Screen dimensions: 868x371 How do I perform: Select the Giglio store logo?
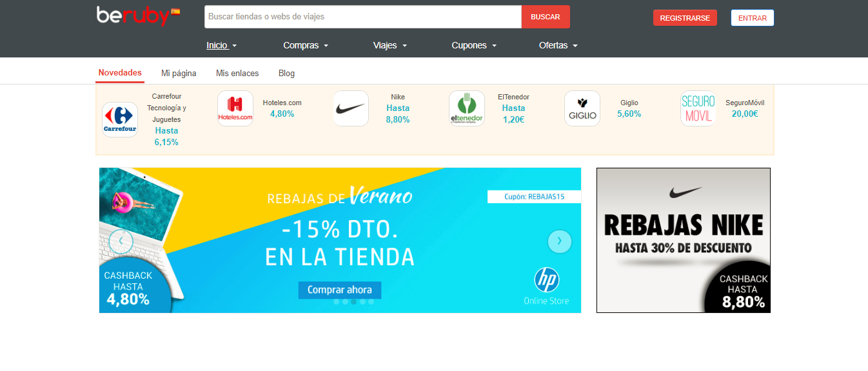(582, 108)
